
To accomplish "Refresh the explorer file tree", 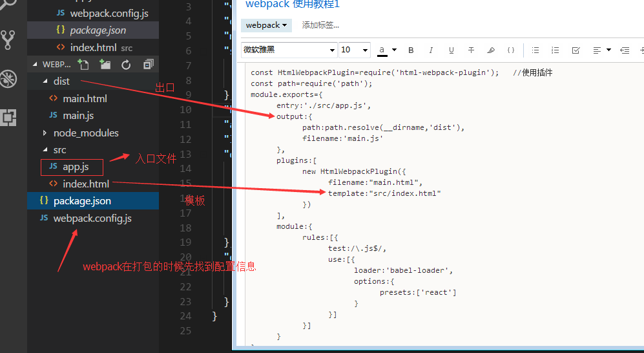I will pyautogui.click(x=127, y=64).
